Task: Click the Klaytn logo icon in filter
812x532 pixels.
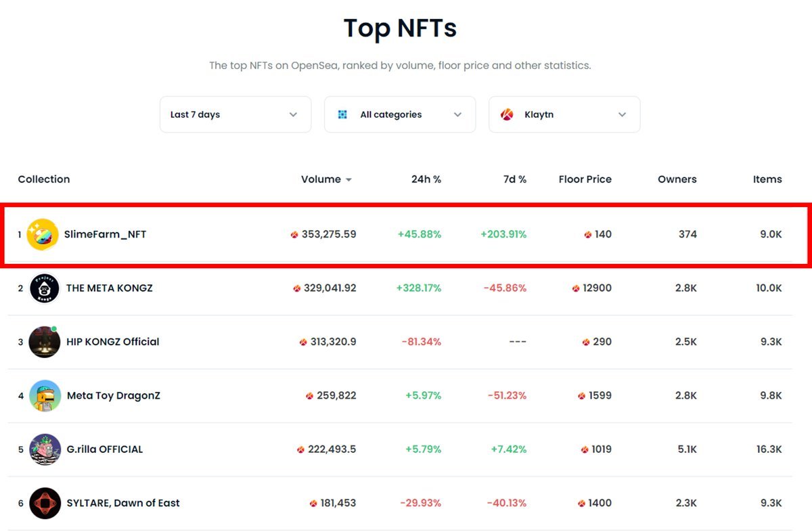Action: [x=507, y=114]
